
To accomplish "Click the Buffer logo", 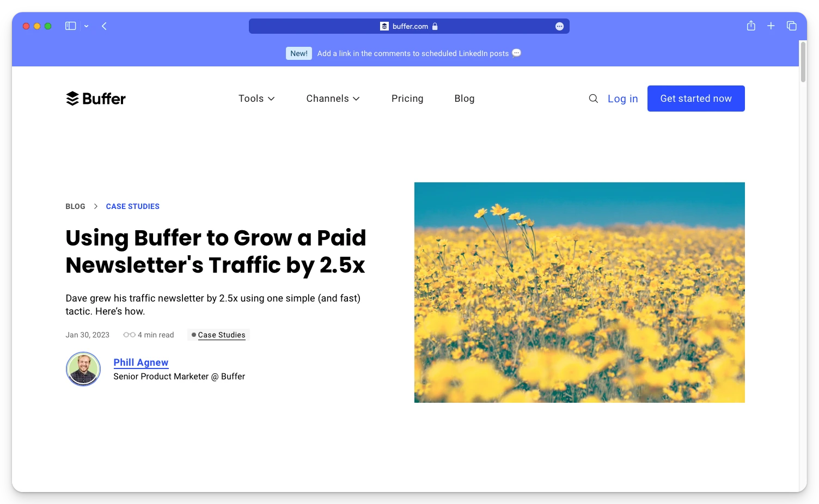I will tap(96, 99).
